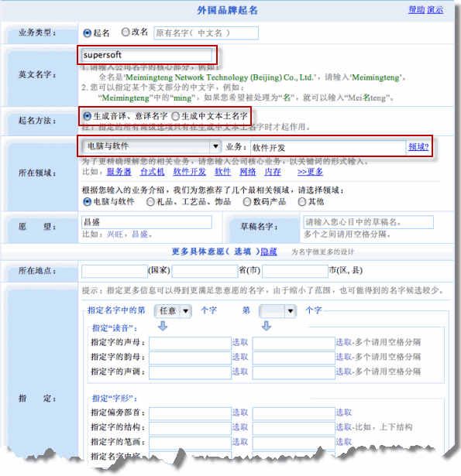Click the blue down arrow under 任意 dropdown
Viewport: 461px width, 476px height.
[163, 327]
